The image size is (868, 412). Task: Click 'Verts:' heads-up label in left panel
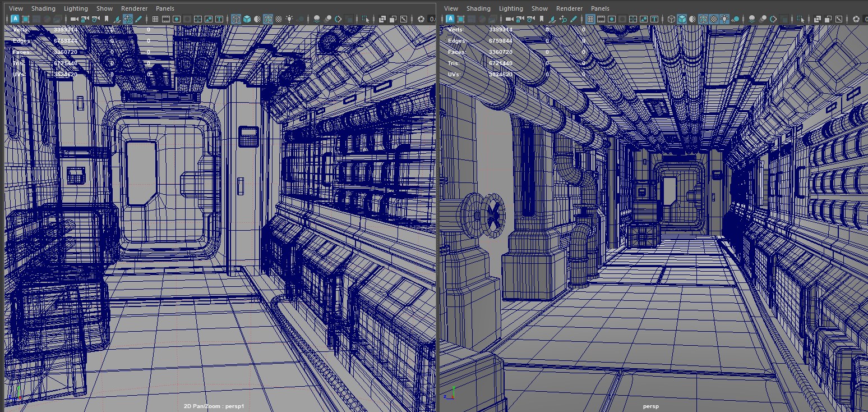(x=20, y=30)
